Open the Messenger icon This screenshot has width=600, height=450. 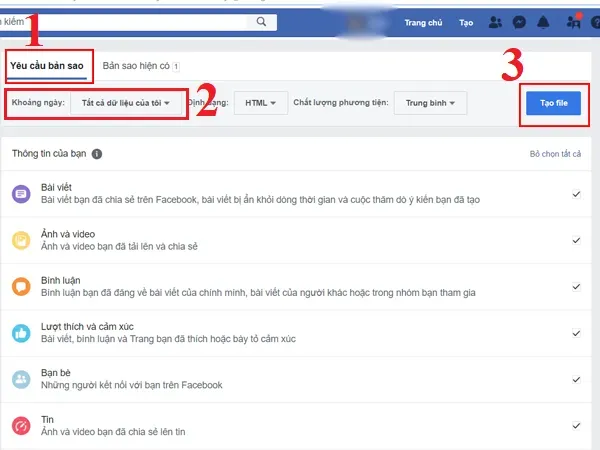pos(519,23)
